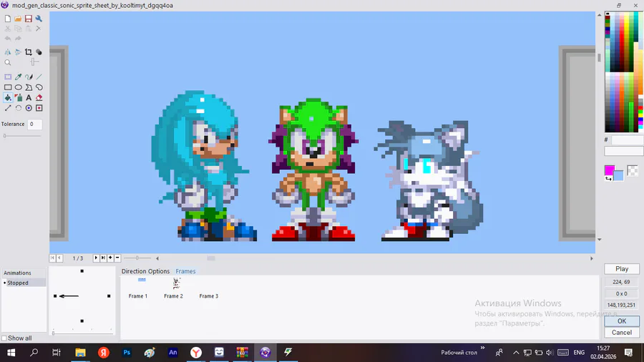Screen dimensions: 644x362
Task: Click the canvas horizontal scrollbar right arrow
Action: pyautogui.click(x=592, y=258)
